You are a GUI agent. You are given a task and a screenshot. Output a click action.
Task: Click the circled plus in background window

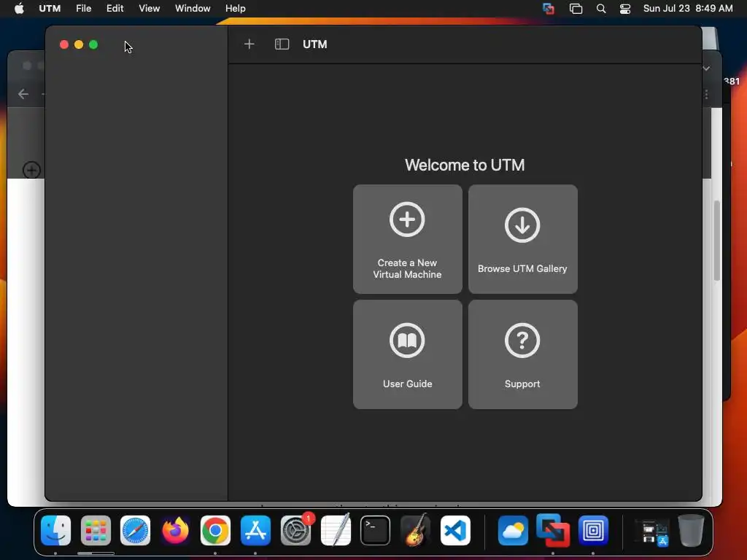(31, 170)
